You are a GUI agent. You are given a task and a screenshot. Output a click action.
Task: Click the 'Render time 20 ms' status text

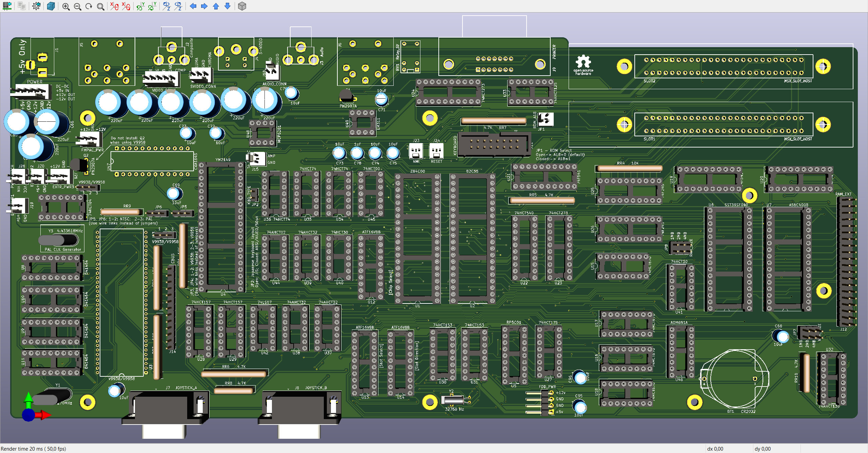coord(34,449)
